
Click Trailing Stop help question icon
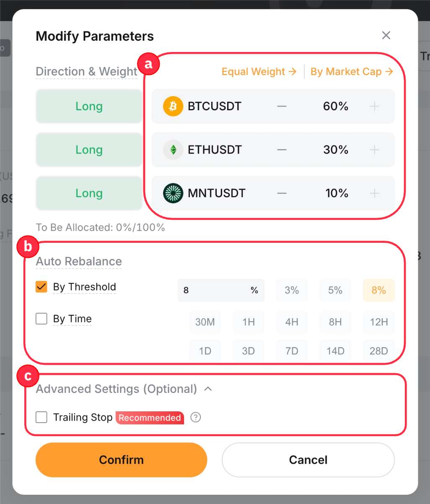click(x=195, y=418)
